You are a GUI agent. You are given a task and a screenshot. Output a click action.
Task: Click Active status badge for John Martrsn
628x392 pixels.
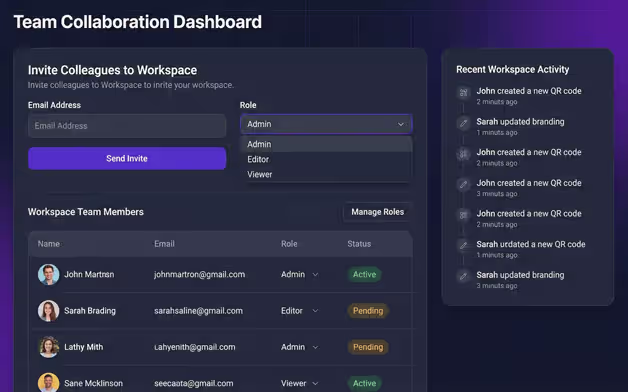tap(364, 275)
